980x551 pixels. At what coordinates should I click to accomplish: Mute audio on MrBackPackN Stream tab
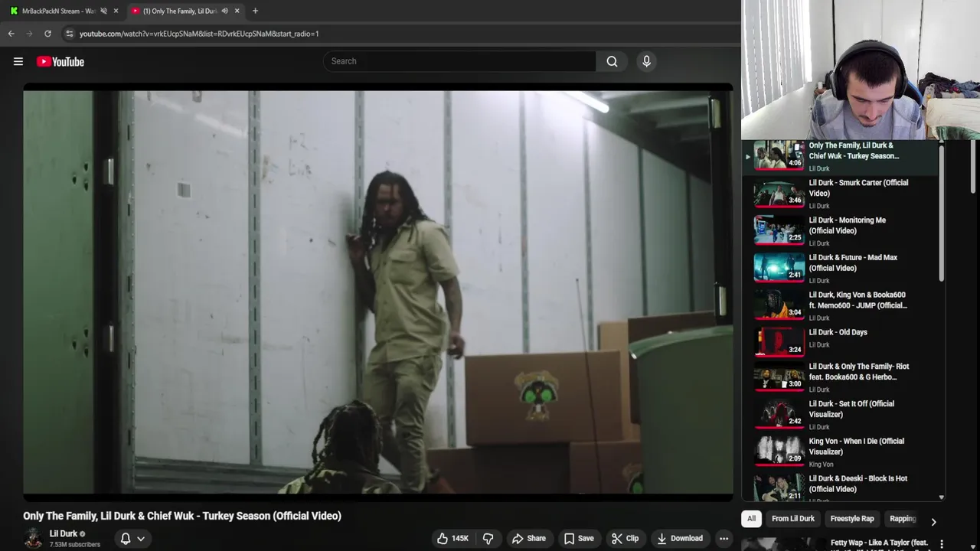[x=103, y=11]
